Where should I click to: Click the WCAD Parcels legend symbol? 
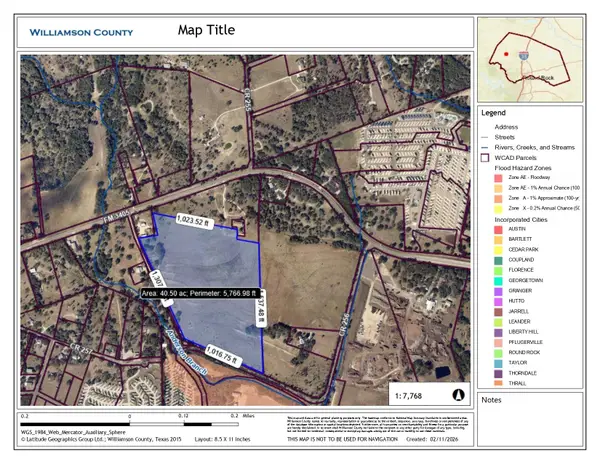tap(486, 157)
